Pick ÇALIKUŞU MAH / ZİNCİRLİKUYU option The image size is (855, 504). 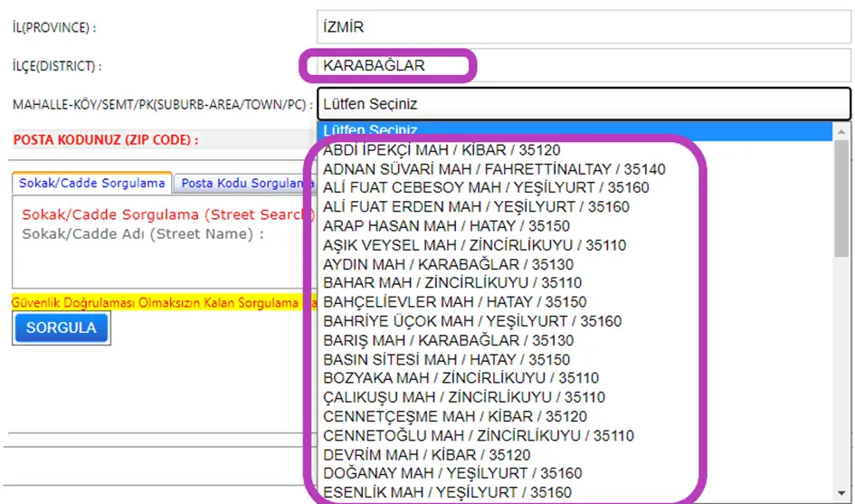click(x=463, y=397)
